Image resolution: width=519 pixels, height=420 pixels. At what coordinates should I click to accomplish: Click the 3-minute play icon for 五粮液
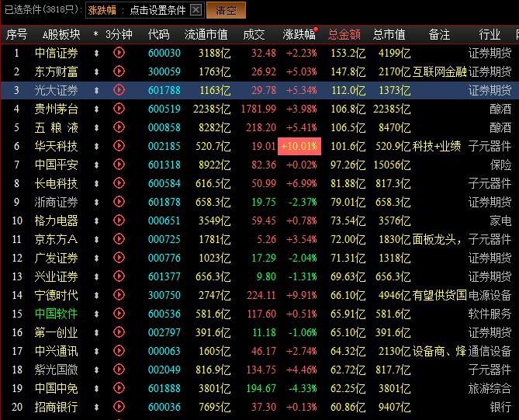point(119,127)
